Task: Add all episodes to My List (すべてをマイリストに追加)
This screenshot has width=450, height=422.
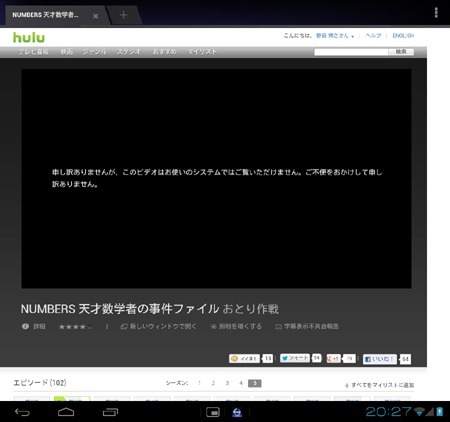Action: coord(379,385)
